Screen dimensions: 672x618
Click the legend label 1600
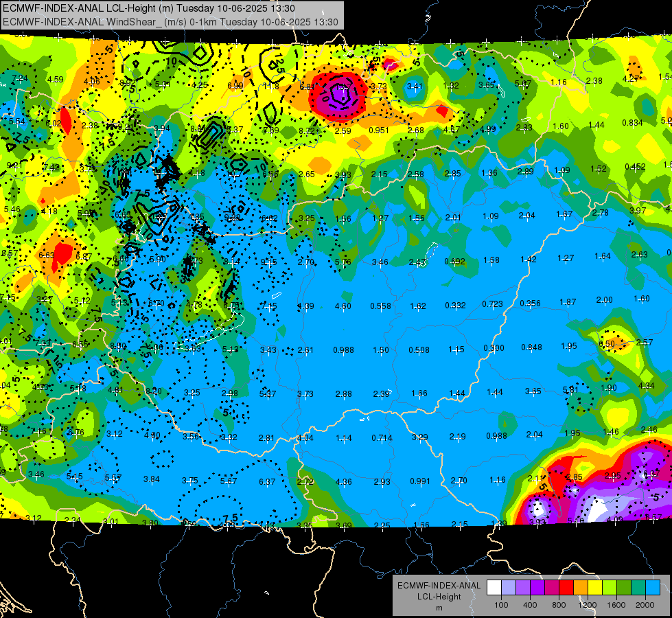[x=616, y=605]
